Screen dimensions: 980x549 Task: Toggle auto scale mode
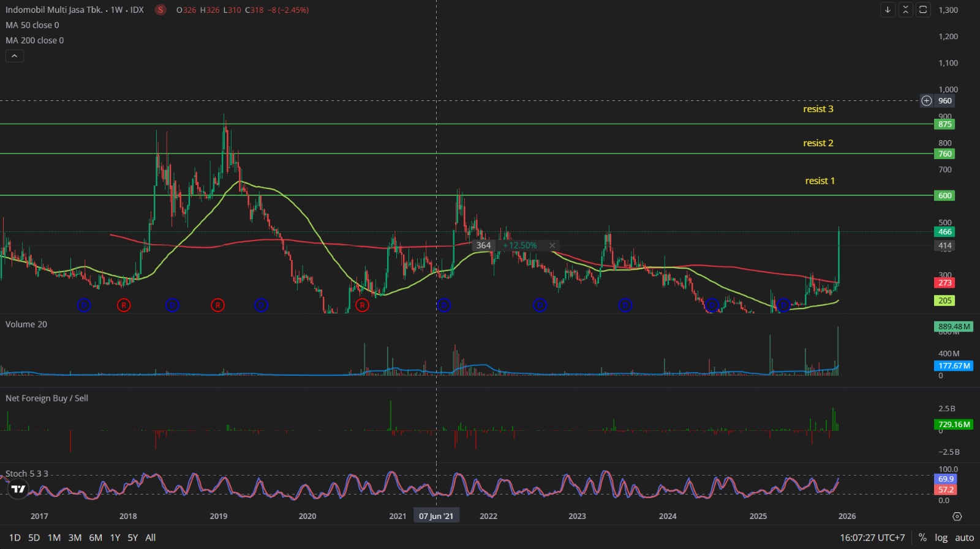coord(964,537)
